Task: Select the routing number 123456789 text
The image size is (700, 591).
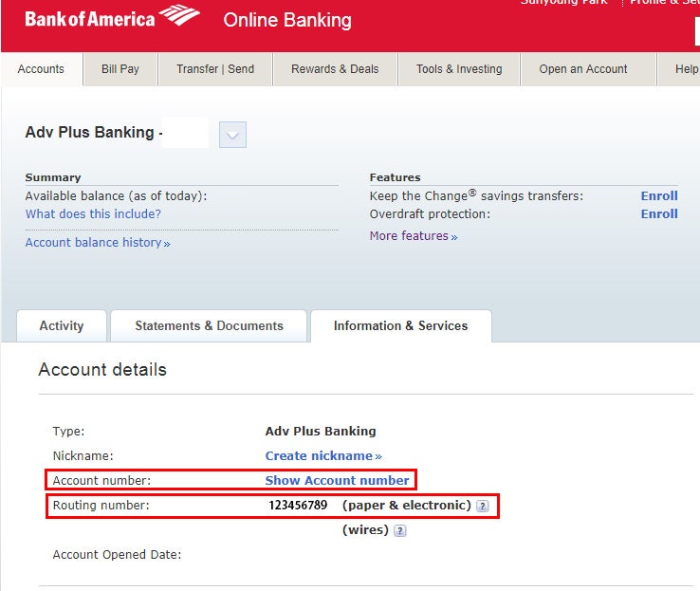Action: coord(298,506)
